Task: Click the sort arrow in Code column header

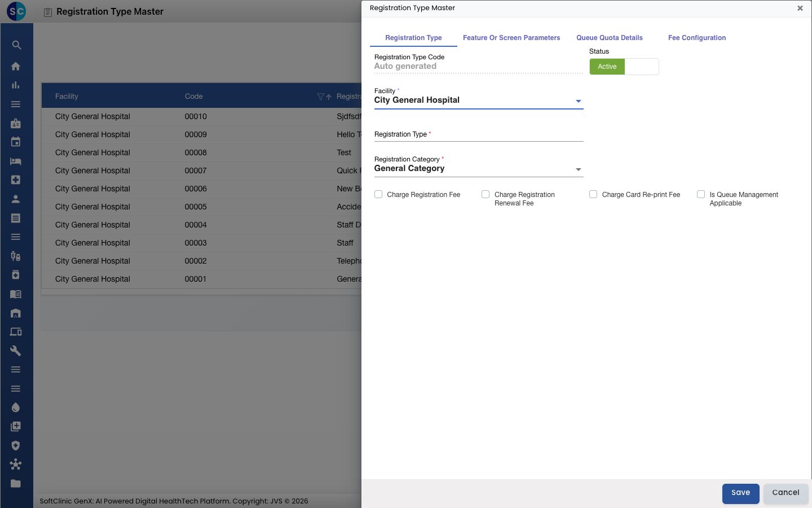Action: [329, 97]
